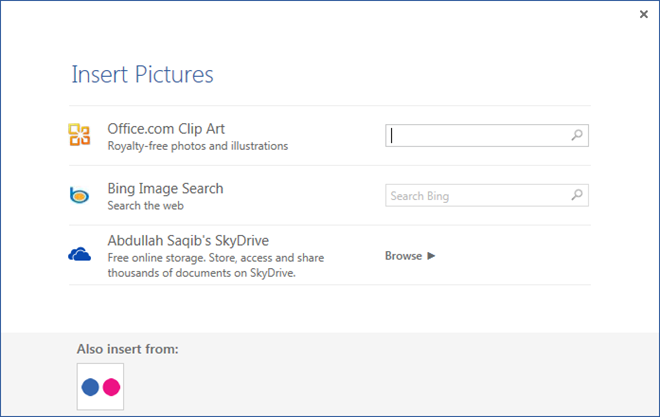Click the "Also insert from:" label

(x=128, y=349)
